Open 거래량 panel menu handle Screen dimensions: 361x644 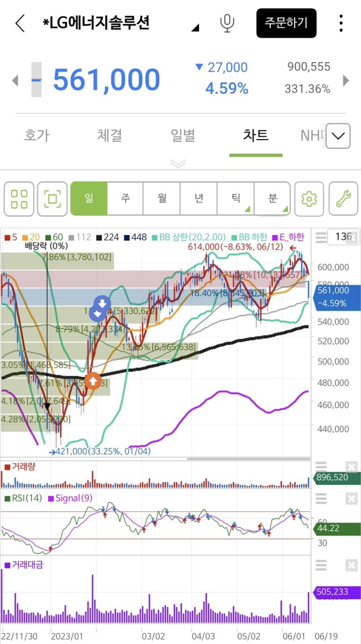tap(321, 466)
